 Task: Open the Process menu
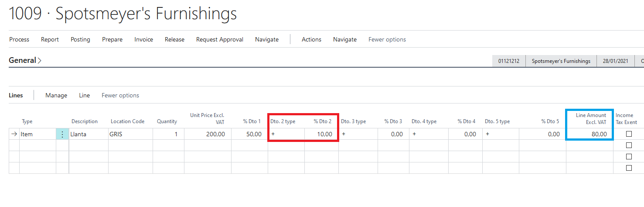tap(19, 39)
